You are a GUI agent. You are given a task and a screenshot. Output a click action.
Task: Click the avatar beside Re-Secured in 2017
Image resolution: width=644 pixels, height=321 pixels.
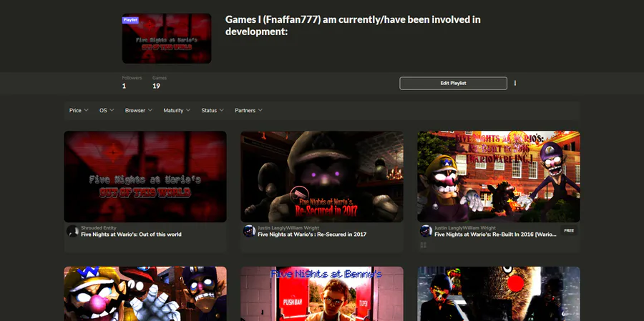249,231
